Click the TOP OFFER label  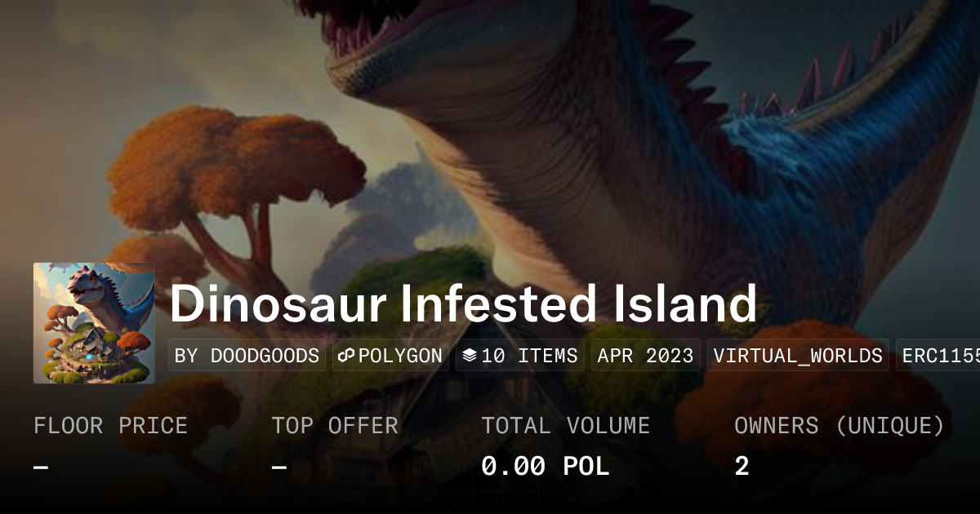tap(335, 426)
